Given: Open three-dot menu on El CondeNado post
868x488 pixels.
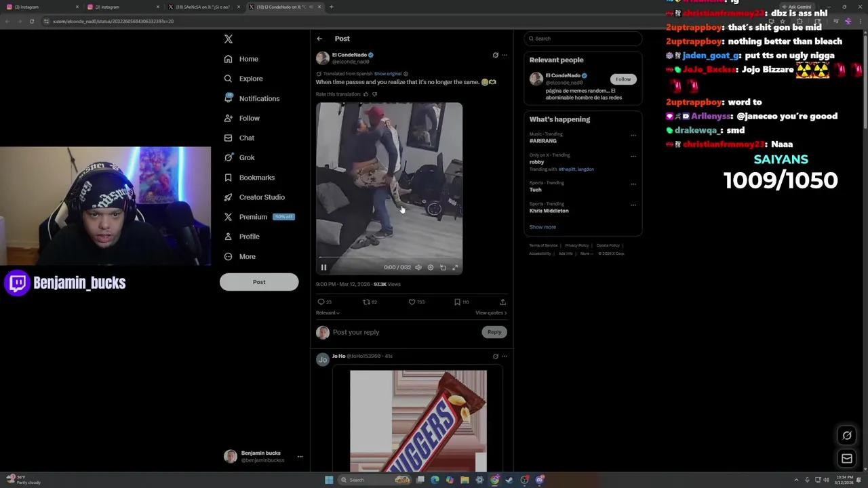Looking at the screenshot, I should 505,55.
